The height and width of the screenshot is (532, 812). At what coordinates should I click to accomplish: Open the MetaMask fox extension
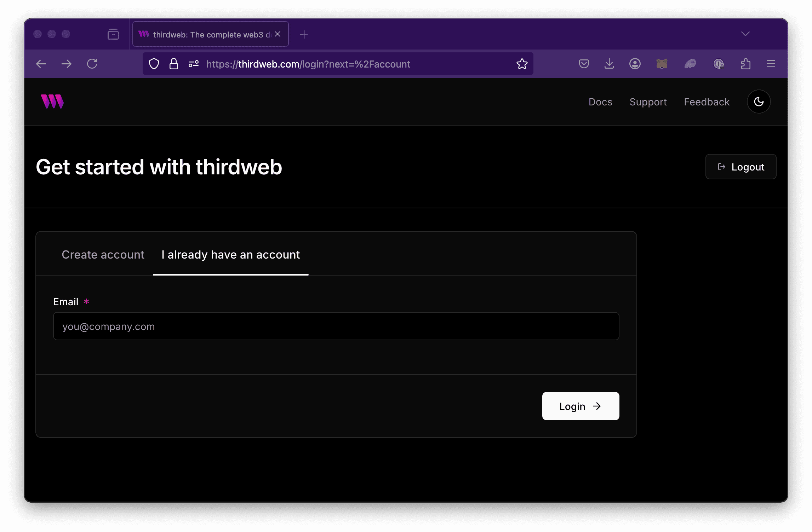pyautogui.click(x=662, y=64)
